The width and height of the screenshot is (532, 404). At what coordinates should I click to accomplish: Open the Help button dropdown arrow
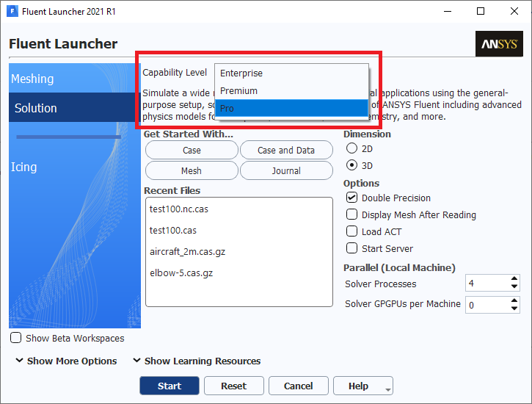388,389
